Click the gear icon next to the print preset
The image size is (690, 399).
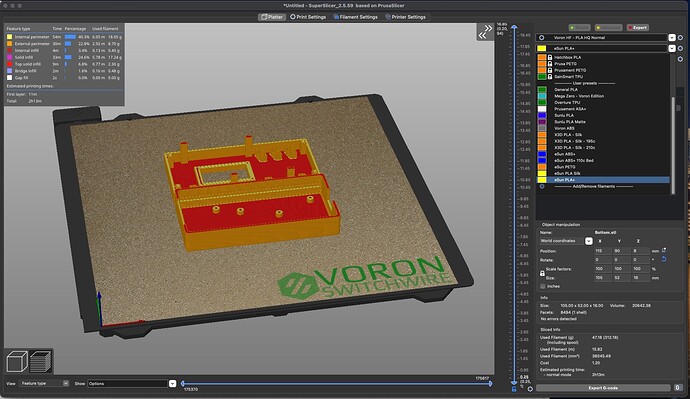680,38
